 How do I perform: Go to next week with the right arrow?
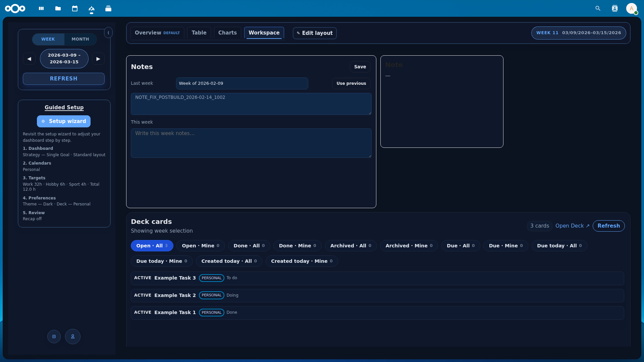(98, 59)
